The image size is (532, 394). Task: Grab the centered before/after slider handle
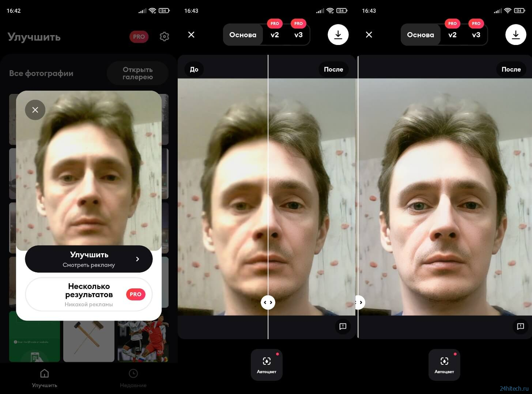(x=268, y=302)
